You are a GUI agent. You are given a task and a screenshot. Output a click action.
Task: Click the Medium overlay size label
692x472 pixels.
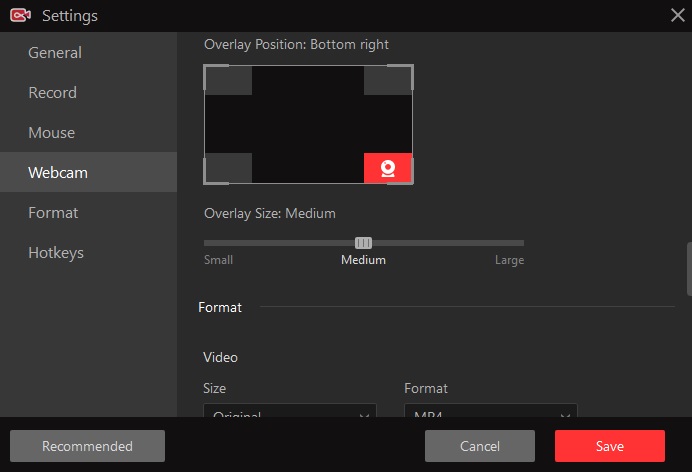[363, 260]
